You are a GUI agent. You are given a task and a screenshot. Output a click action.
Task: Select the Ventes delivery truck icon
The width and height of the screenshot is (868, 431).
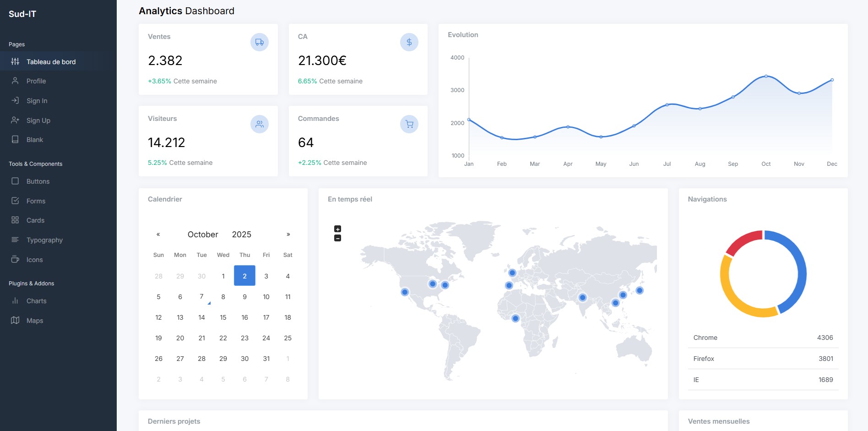(x=260, y=42)
